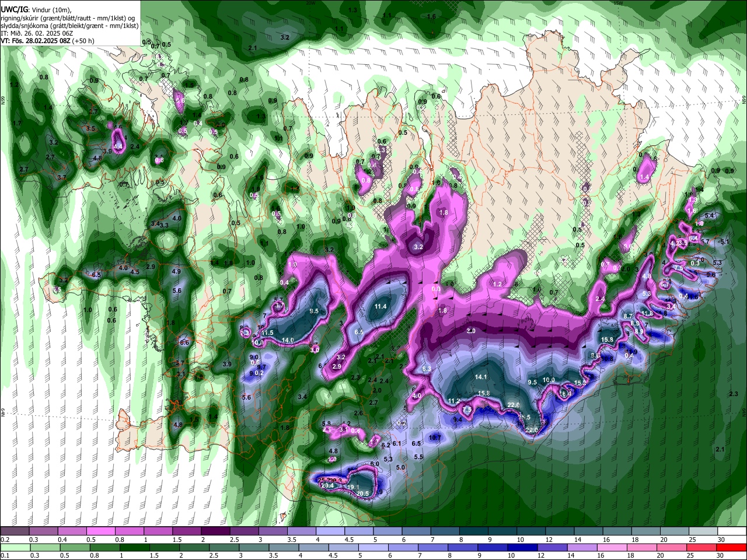Select the 5.0 value on the map
The height and width of the screenshot is (560, 747).
400,467
